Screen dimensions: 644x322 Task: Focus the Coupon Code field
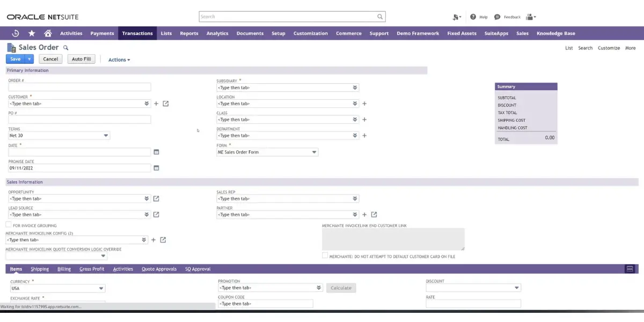[266, 304]
